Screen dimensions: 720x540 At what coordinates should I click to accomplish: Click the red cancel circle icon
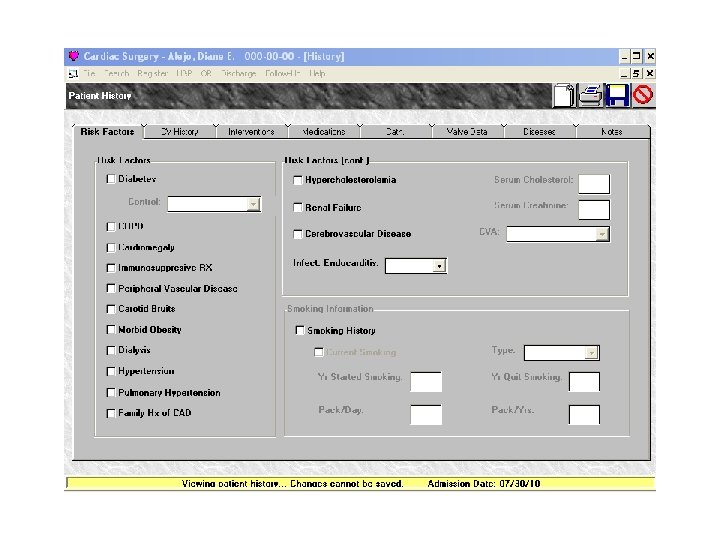[643, 95]
